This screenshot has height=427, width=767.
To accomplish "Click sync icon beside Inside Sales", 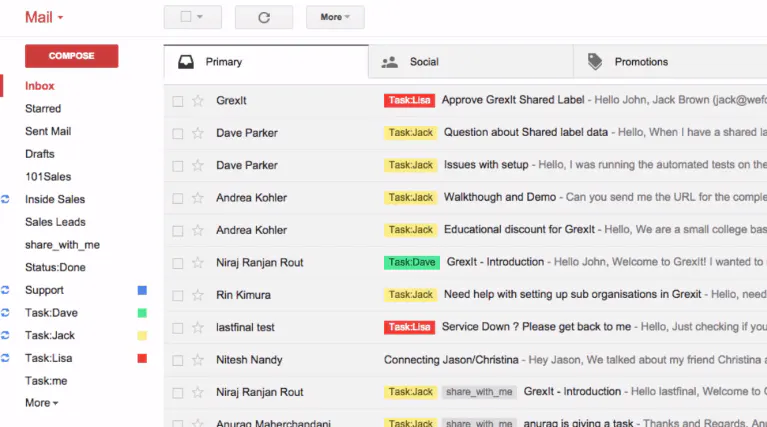I will (5, 199).
